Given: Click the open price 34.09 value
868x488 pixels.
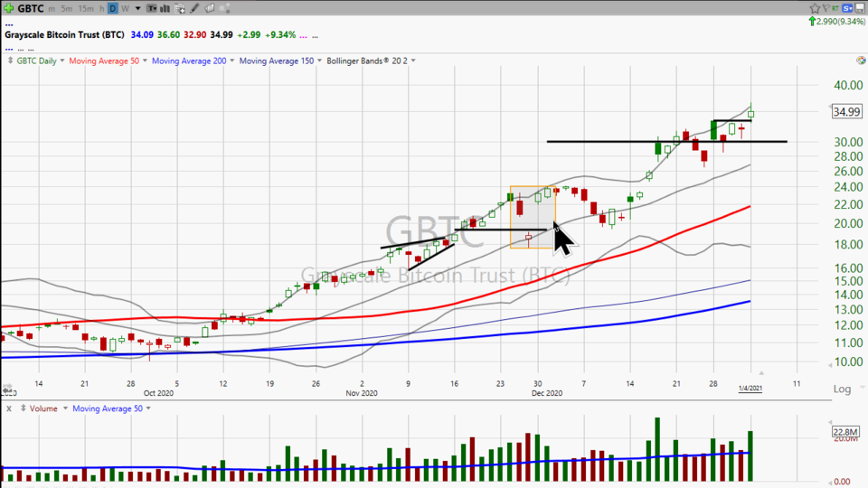Looking at the screenshot, I should [x=142, y=35].
